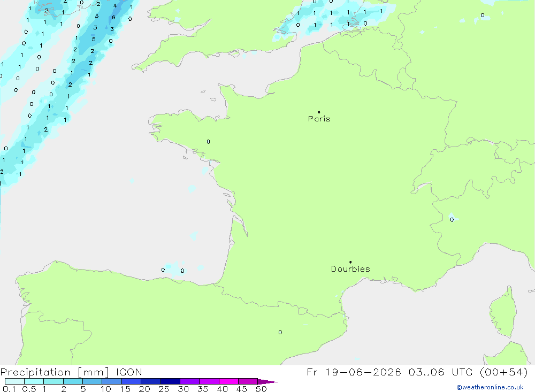Viewport: 535px width, 392px height.
Task: Select the 2–5 mm legend color swatch
Action: coord(73,381)
